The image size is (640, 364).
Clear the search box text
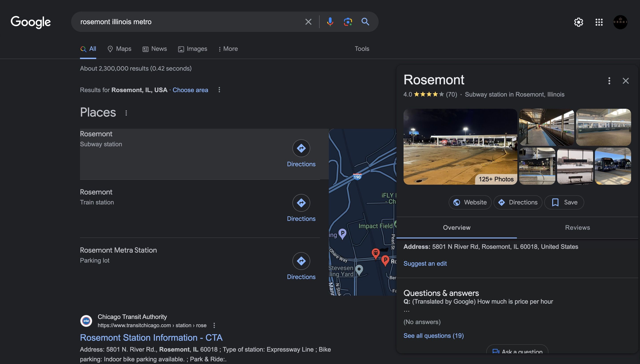308,22
